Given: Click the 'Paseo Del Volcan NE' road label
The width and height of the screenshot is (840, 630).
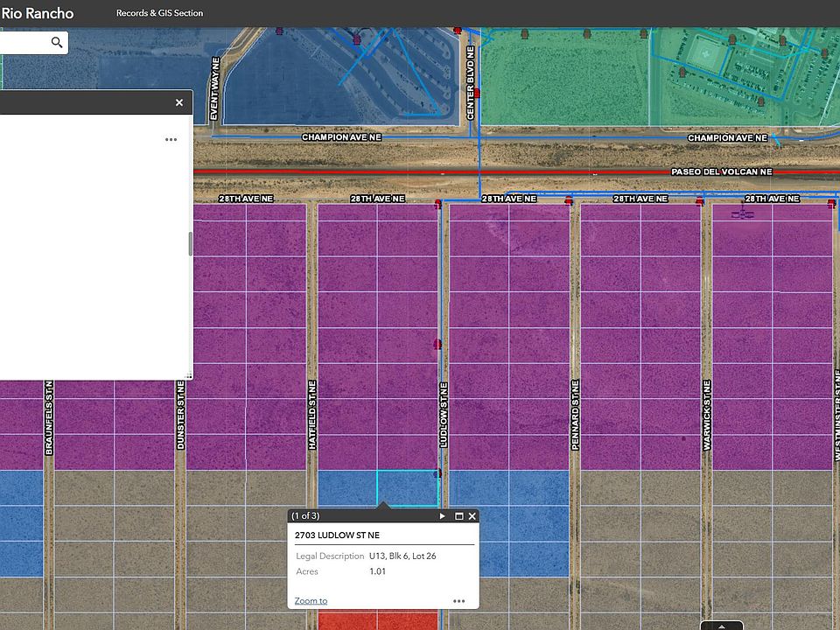Looking at the screenshot, I should point(721,172).
